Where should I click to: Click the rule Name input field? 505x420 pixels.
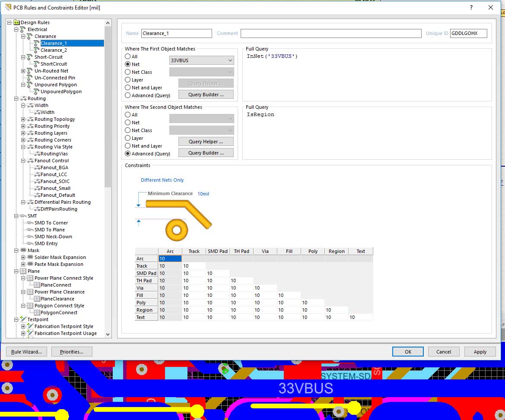pyautogui.click(x=176, y=33)
